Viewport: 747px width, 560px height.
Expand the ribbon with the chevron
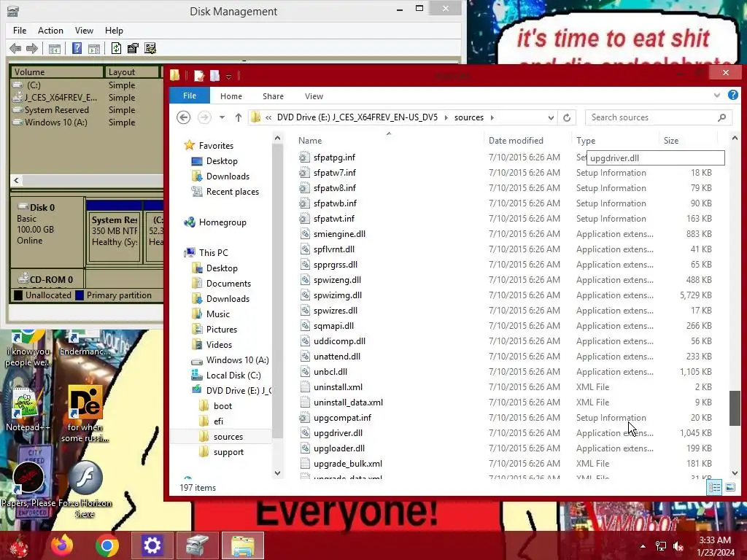(x=717, y=96)
